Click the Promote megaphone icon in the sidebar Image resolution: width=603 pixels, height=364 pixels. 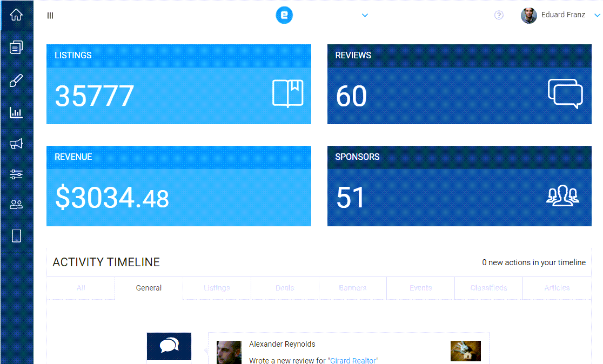(x=16, y=143)
